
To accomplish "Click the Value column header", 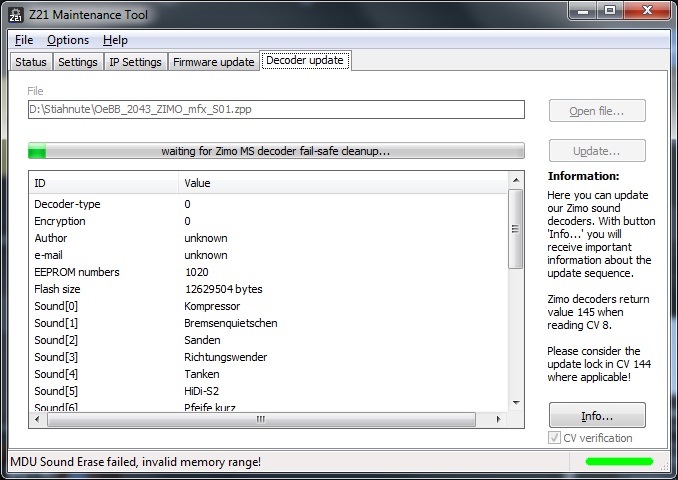I will tap(343, 183).
